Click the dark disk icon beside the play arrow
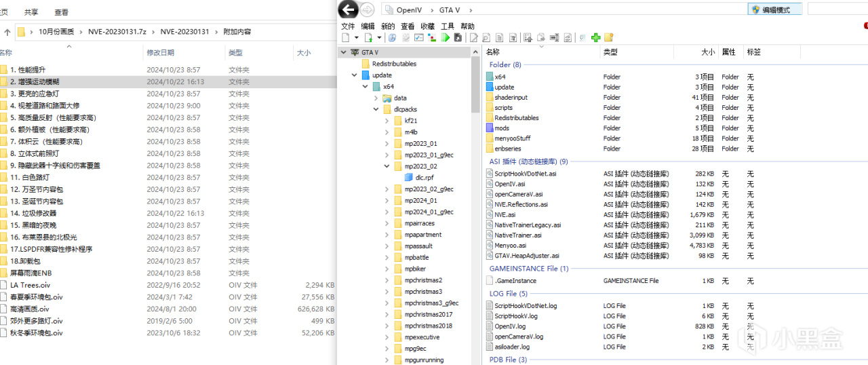 click(458, 38)
